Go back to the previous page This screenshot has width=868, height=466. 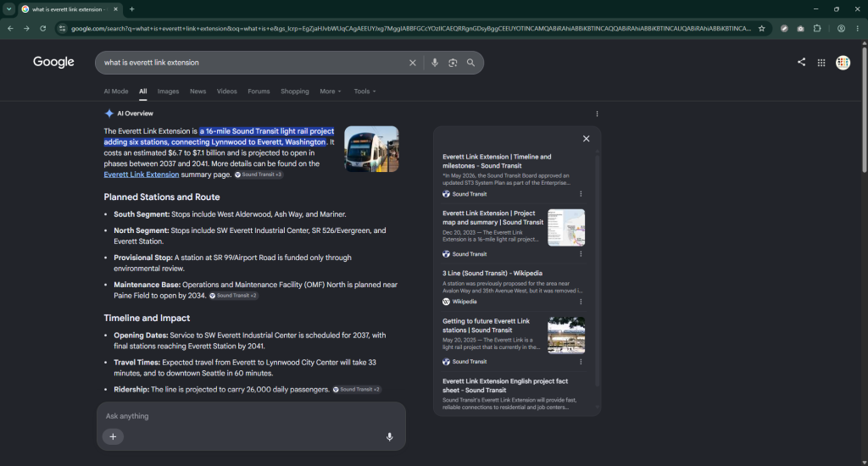(10, 28)
